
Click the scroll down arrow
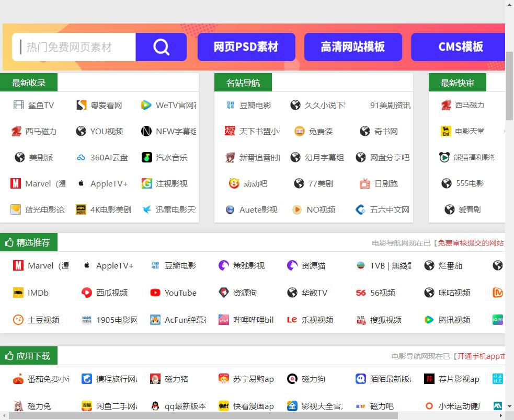(509, 406)
